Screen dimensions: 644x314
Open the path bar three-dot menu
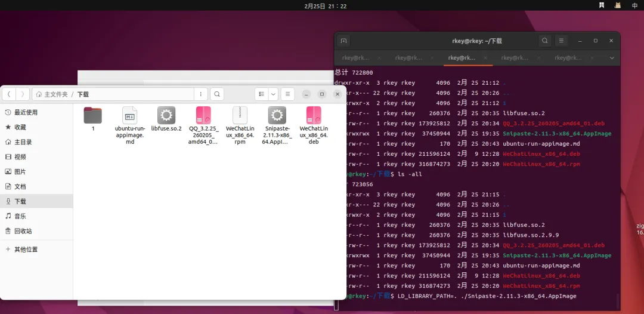[x=200, y=94]
